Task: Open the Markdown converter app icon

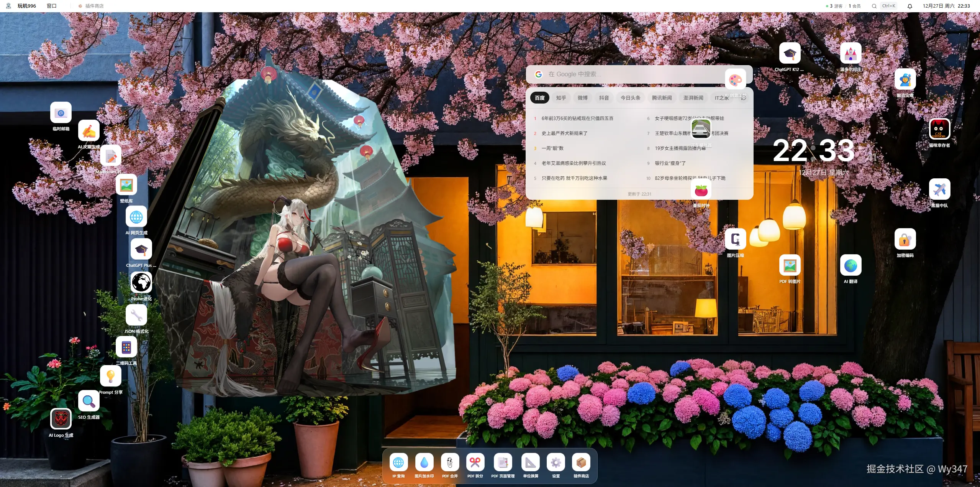Action: (111, 156)
